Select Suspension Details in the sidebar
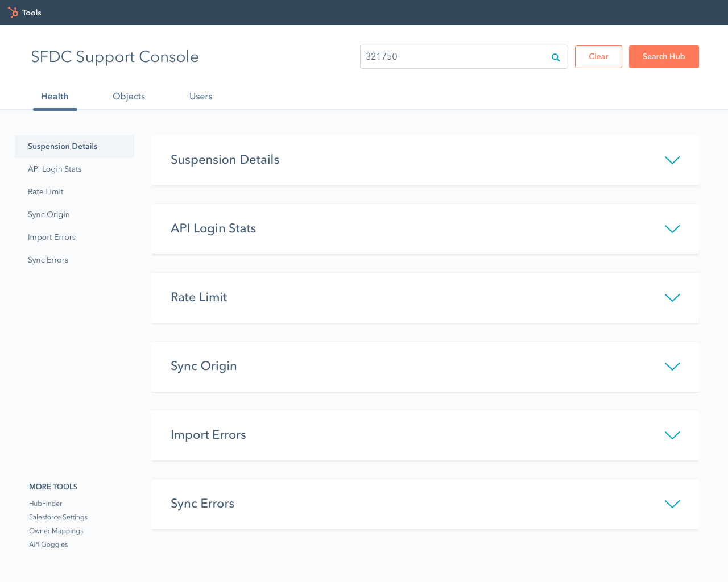 click(75, 147)
